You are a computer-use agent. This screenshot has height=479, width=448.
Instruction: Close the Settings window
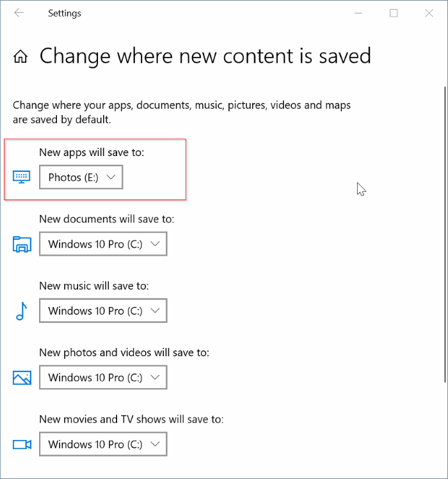tap(429, 13)
